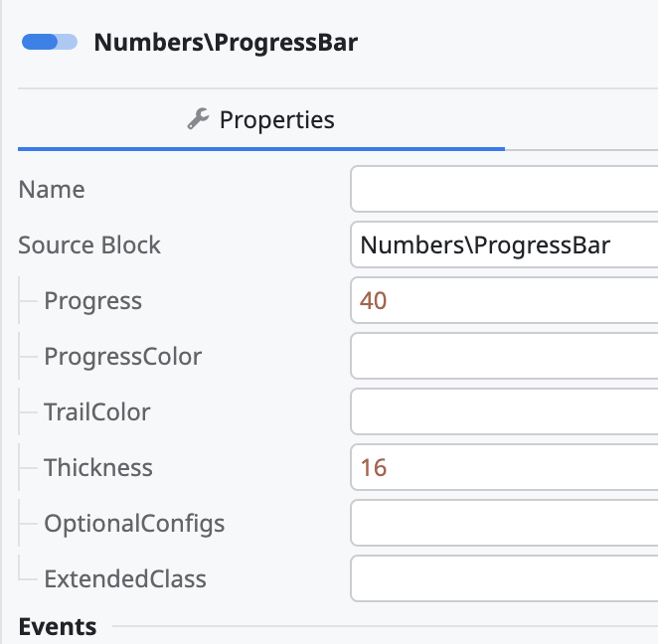Click the Progress property label

point(93,301)
